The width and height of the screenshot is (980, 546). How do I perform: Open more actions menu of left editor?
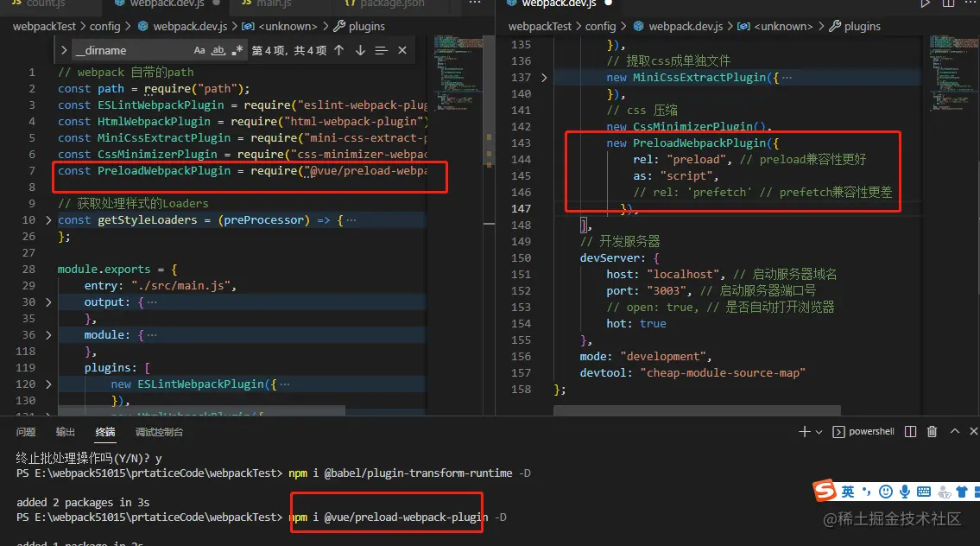[x=475, y=3]
